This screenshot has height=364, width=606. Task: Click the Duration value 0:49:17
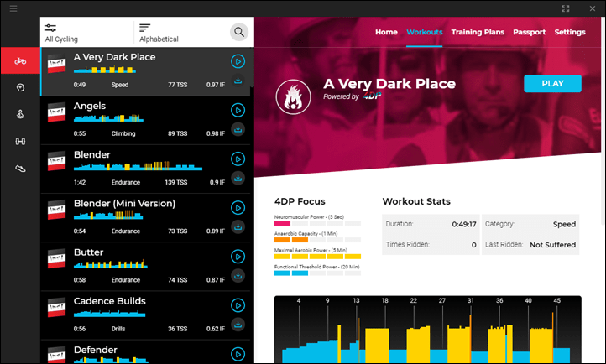(464, 224)
